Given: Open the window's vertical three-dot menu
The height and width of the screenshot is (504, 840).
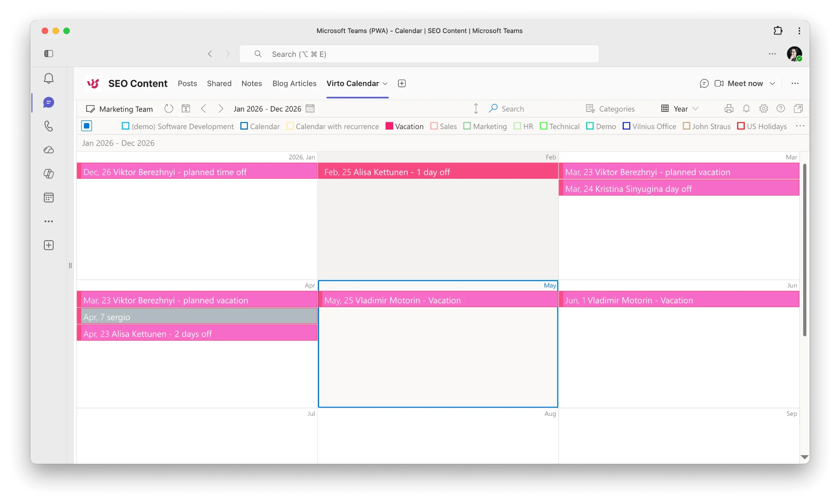Looking at the screenshot, I should [799, 31].
